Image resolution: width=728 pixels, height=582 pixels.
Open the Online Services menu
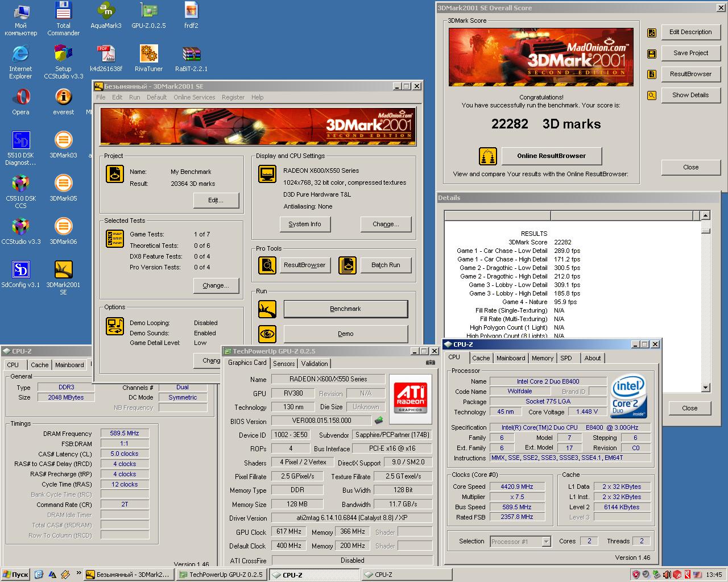[195, 97]
